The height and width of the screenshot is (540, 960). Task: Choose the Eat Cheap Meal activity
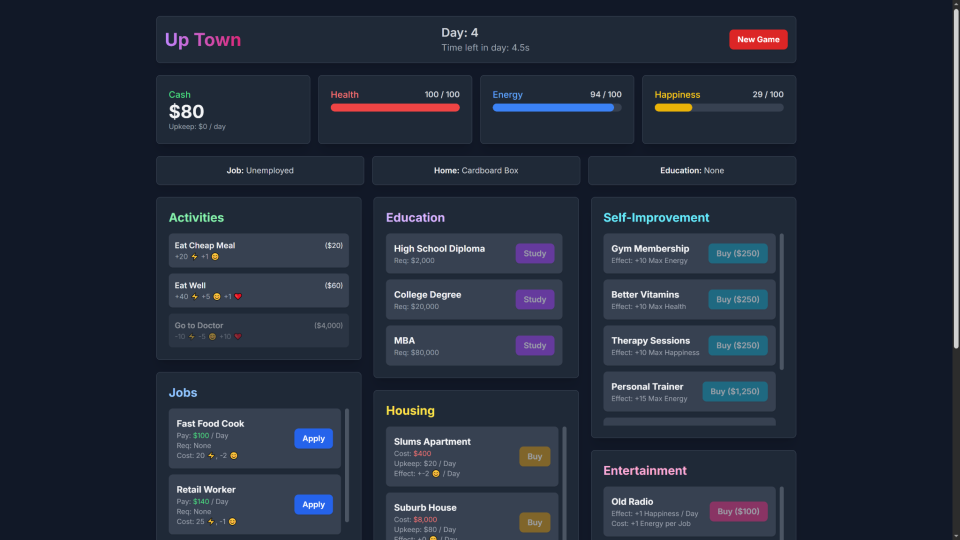click(x=258, y=251)
